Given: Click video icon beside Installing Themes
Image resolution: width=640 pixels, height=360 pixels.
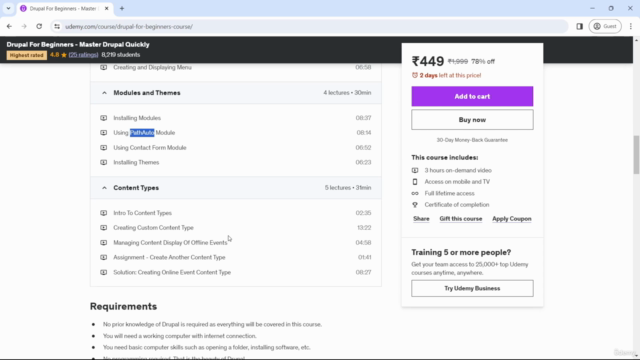Looking at the screenshot, I should coord(104,162).
